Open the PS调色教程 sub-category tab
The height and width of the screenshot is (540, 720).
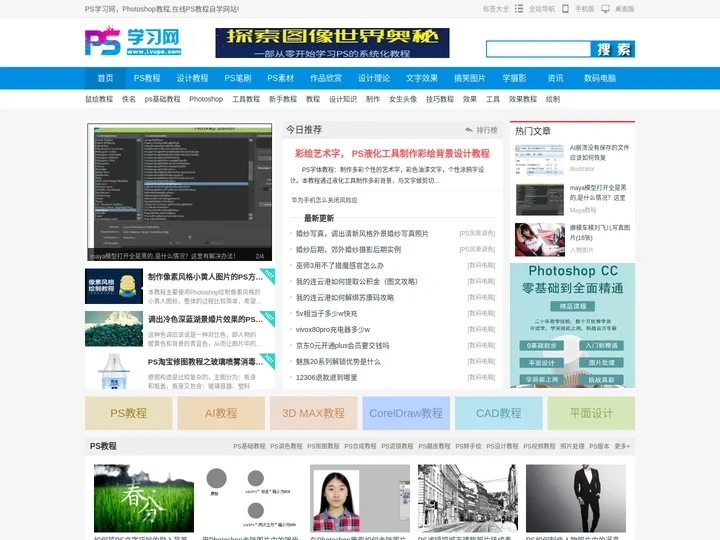point(286,446)
